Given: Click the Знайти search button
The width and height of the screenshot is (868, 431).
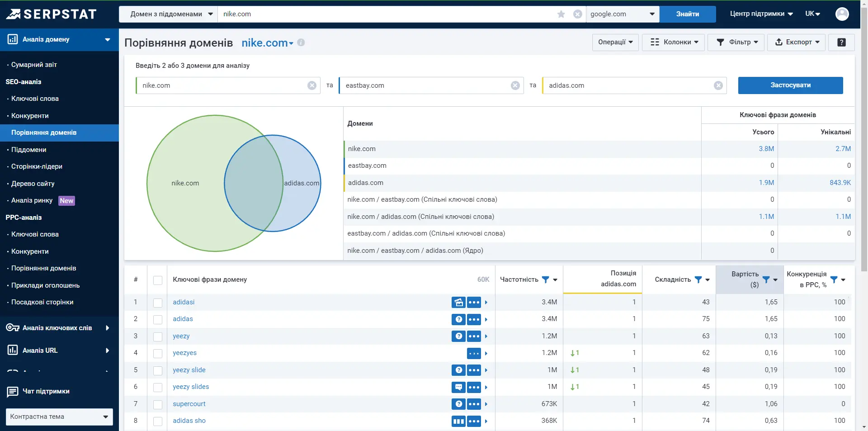Looking at the screenshot, I should click(688, 14).
